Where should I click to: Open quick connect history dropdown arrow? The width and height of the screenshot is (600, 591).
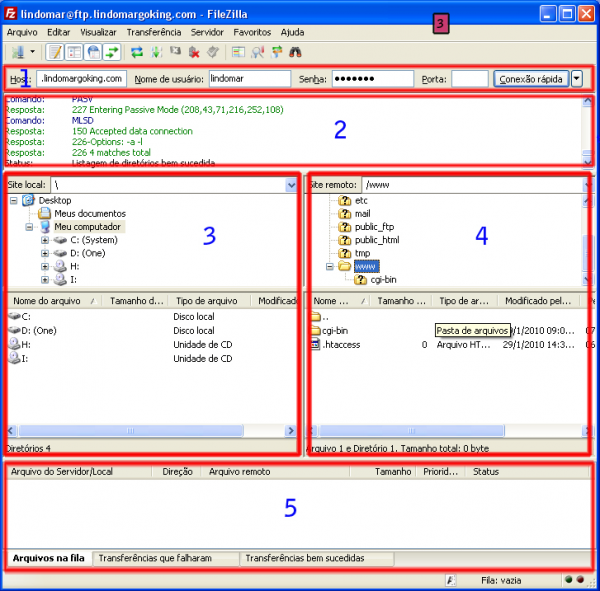(576, 79)
